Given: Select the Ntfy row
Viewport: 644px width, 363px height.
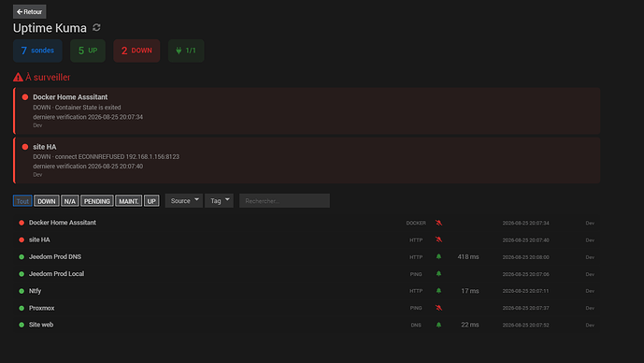Looking at the screenshot, I should tap(307, 291).
